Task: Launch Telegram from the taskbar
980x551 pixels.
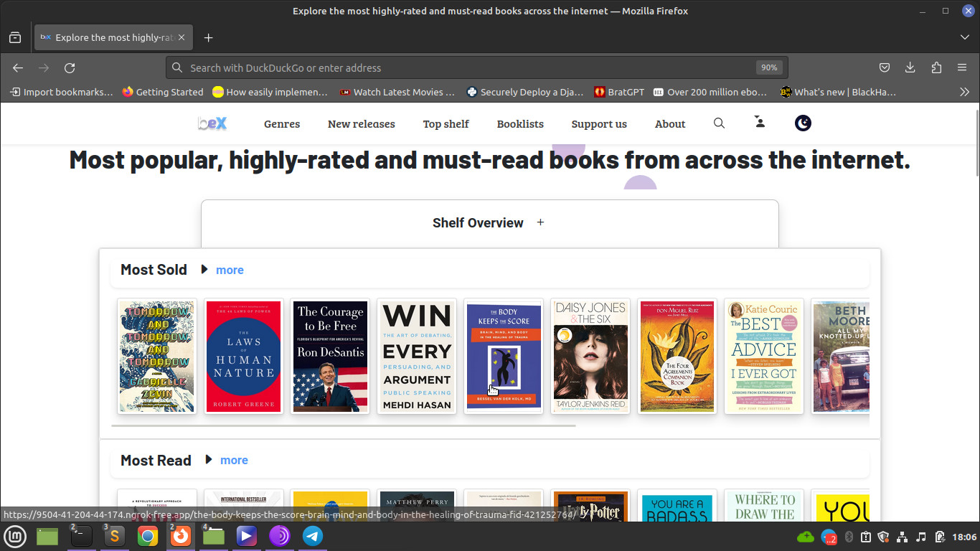Action: (x=312, y=536)
